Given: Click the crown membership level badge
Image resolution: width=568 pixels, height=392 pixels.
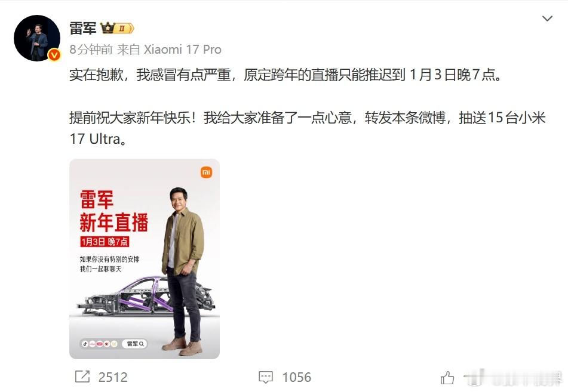Looking at the screenshot, I should (117, 28).
